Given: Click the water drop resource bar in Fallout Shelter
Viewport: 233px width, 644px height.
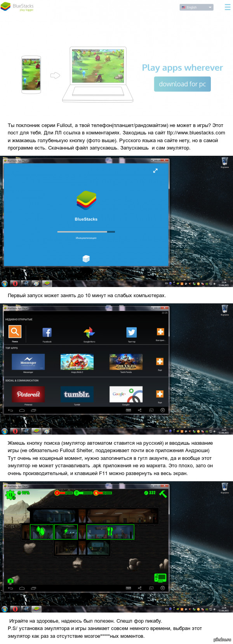Looking at the screenshot, I should click(x=103, y=493).
